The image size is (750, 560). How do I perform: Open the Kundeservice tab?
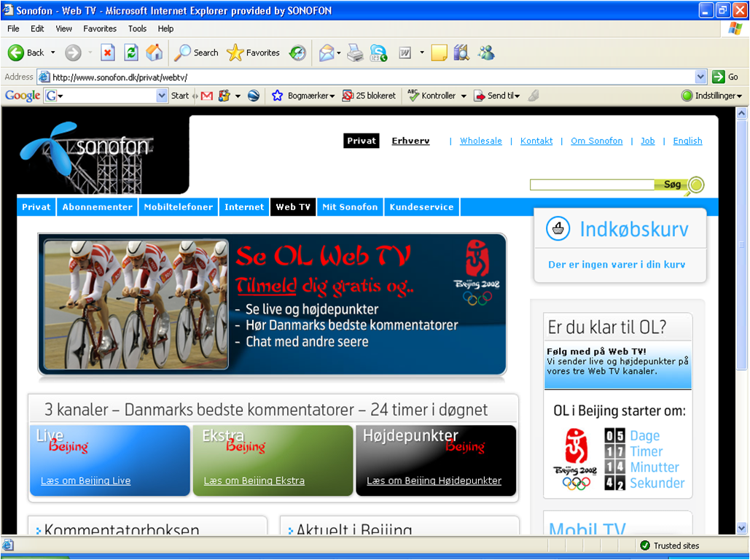pos(422,207)
